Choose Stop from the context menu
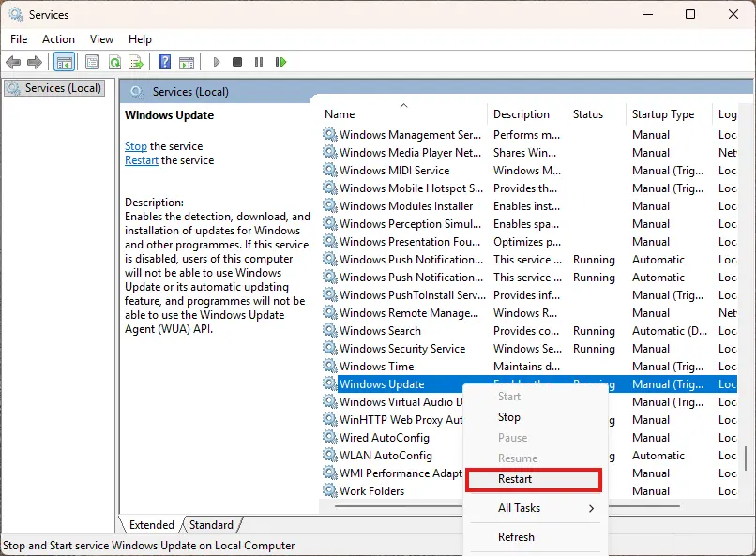The height and width of the screenshot is (556, 756). [535, 417]
